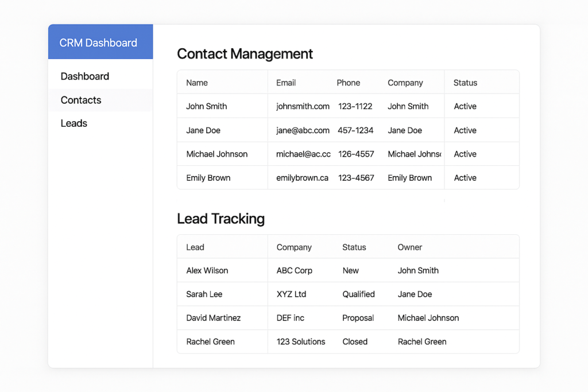Select lead Alex Wilson

pyautogui.click(x=207, y=270)
